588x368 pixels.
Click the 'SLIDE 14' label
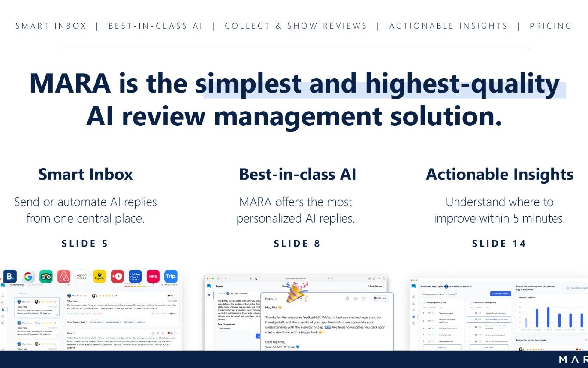click(499, 244)
